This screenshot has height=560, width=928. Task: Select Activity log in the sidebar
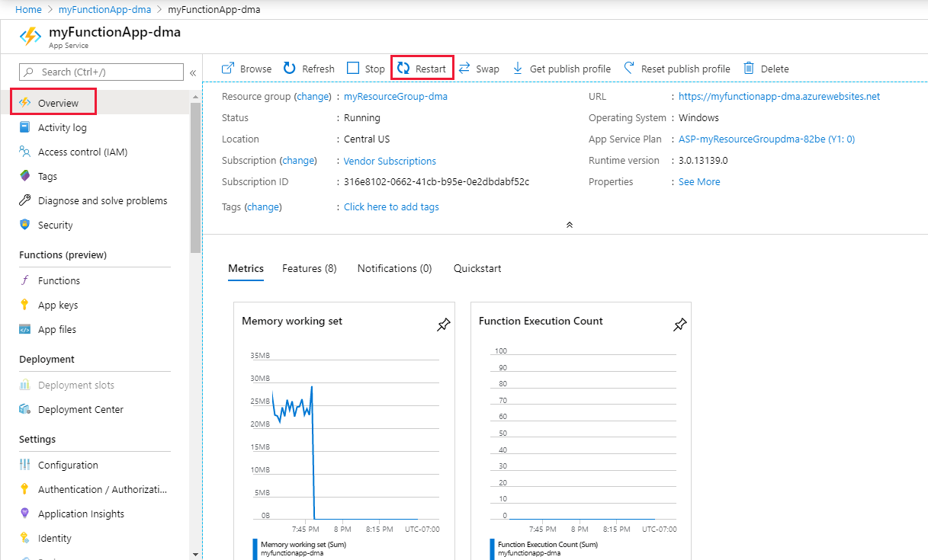(59, 127)
